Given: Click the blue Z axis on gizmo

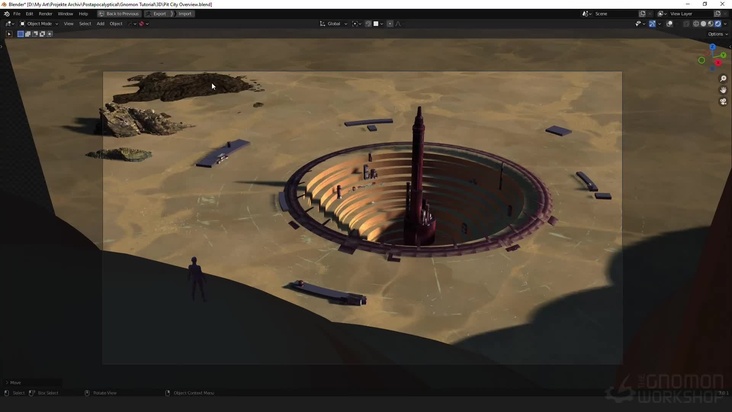Looking at the screenshot, I should (x=712, y=47).
